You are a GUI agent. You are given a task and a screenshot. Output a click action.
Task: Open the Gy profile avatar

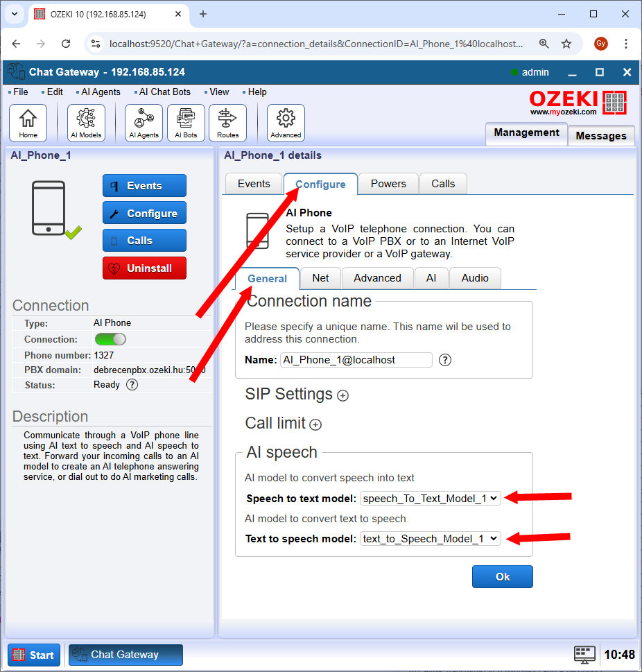(601, 44)
